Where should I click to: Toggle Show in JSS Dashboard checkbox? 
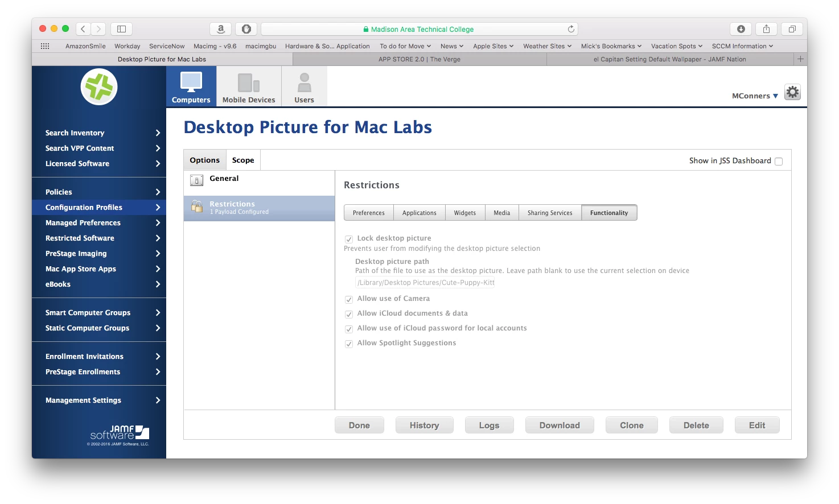pos(779,161)
